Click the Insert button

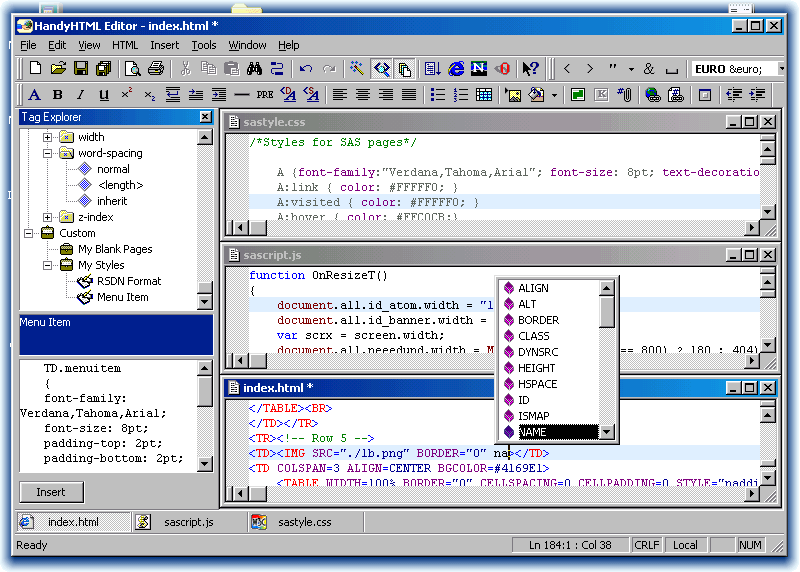[x=51, y=492]
